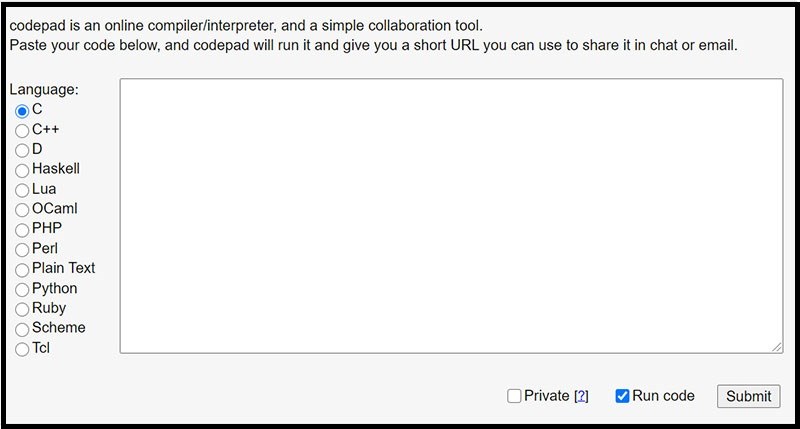Enable the Private checkbox

[514, 396]
